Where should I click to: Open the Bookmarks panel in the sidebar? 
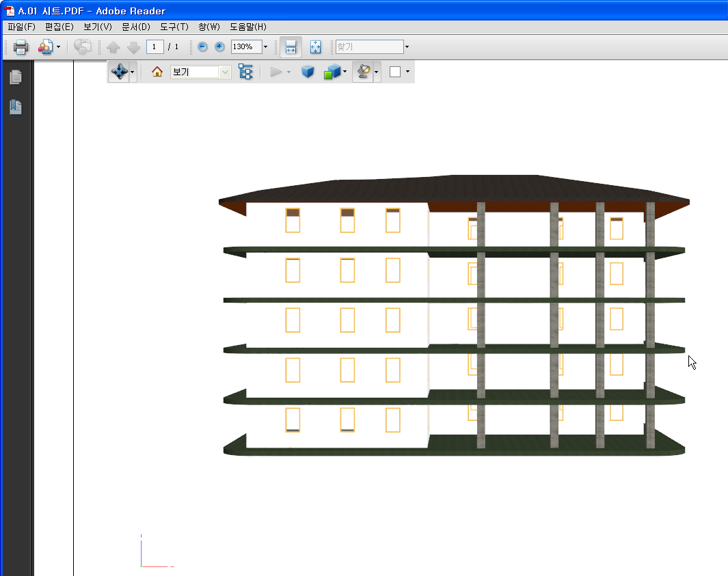click(15, 107)
